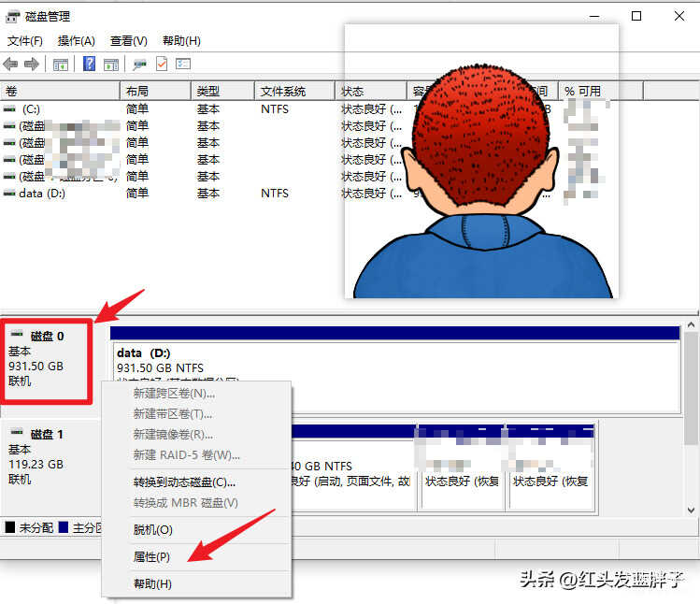The height and width of the screenshot is (604, 700).
Task: Click the checkmark document icon in toolbar
Action: tap(162, 65)
